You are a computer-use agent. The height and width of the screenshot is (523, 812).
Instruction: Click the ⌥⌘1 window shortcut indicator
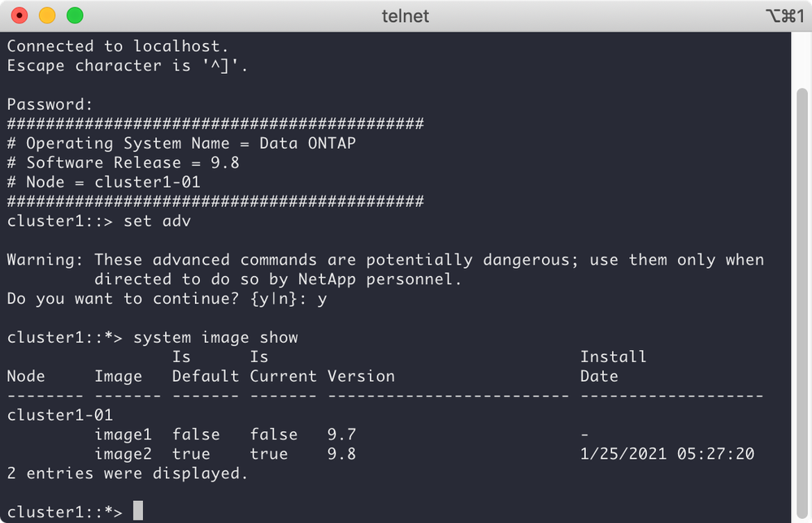[x=779, y=15]
